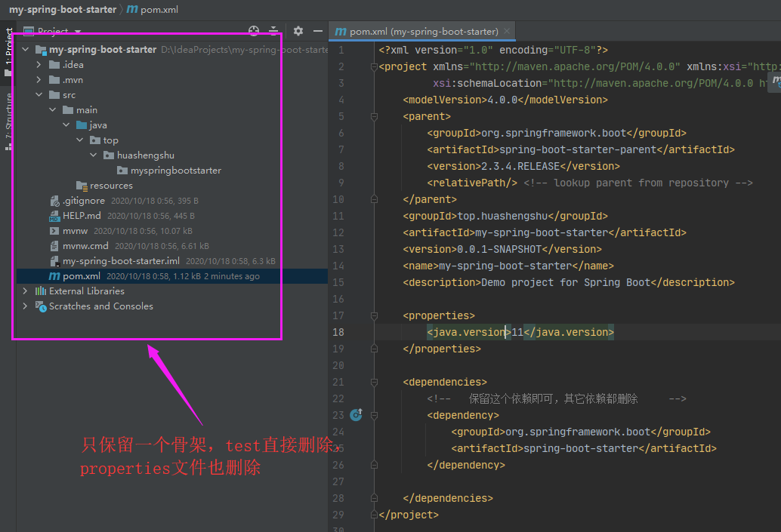
Task: Select the main folder icon
Action: (68, 110)
